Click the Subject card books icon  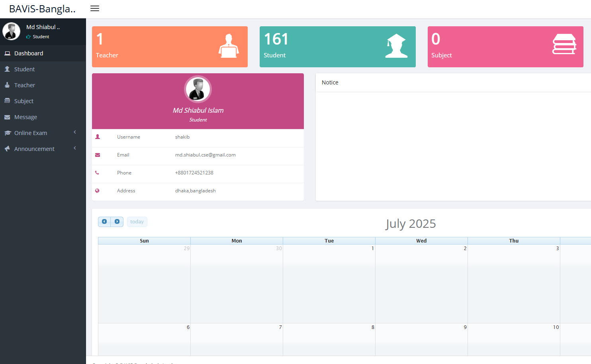point(564,44)
